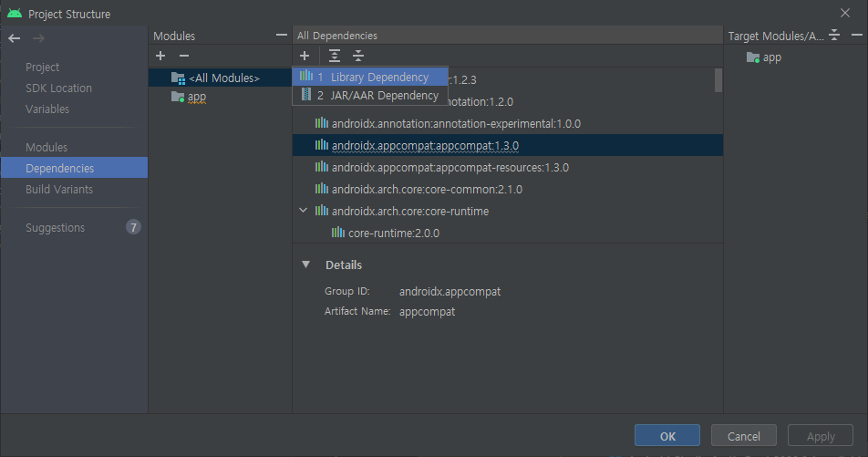868x457 pixels.
Task: Choose JAR/AAR Dependency from popup menu
Action: pyautogui.click(x=370, y=95)
